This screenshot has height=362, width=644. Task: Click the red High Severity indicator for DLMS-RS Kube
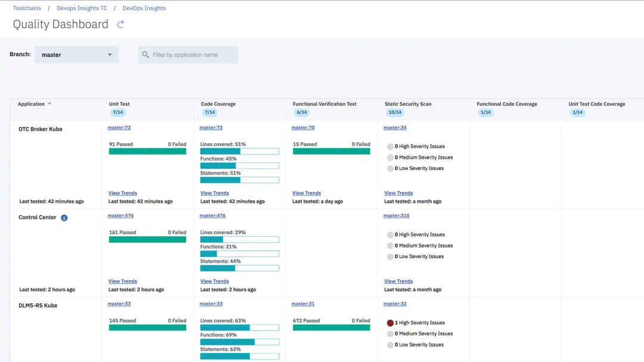point(390,323)
